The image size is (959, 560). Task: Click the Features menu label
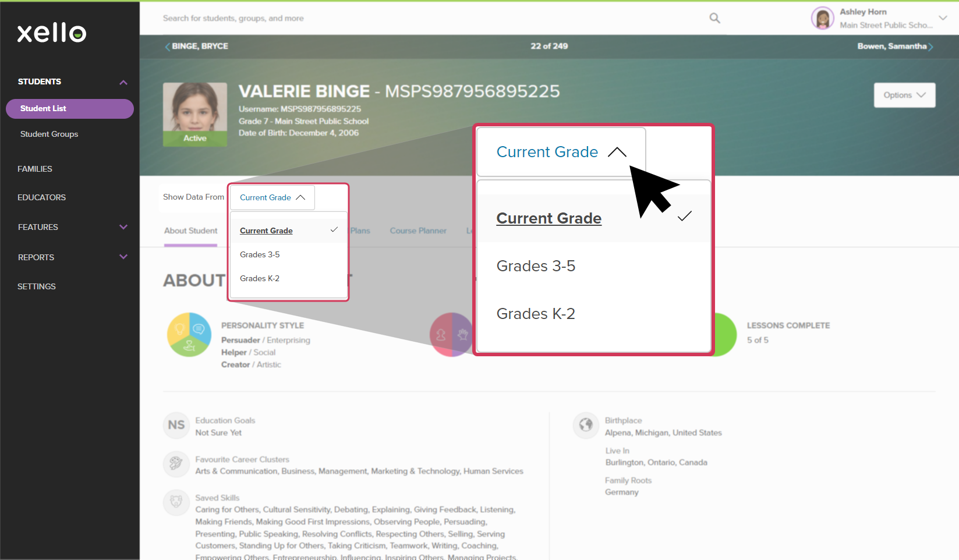[x=38, y=227]
